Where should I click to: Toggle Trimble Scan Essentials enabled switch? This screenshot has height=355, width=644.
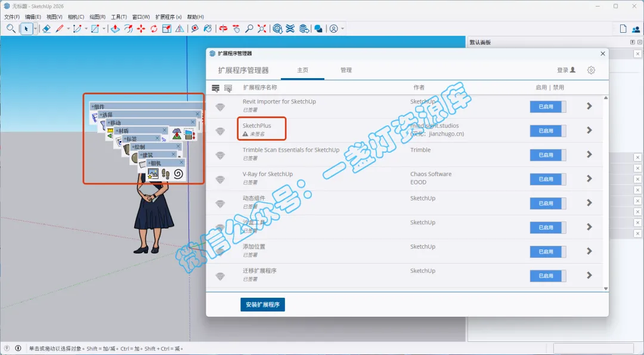548,155
